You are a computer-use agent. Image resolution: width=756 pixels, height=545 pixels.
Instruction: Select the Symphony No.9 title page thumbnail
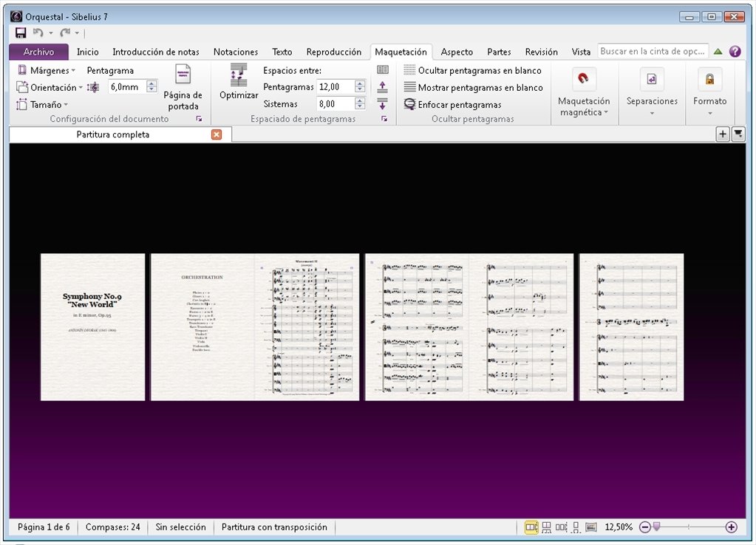(92, 326)
